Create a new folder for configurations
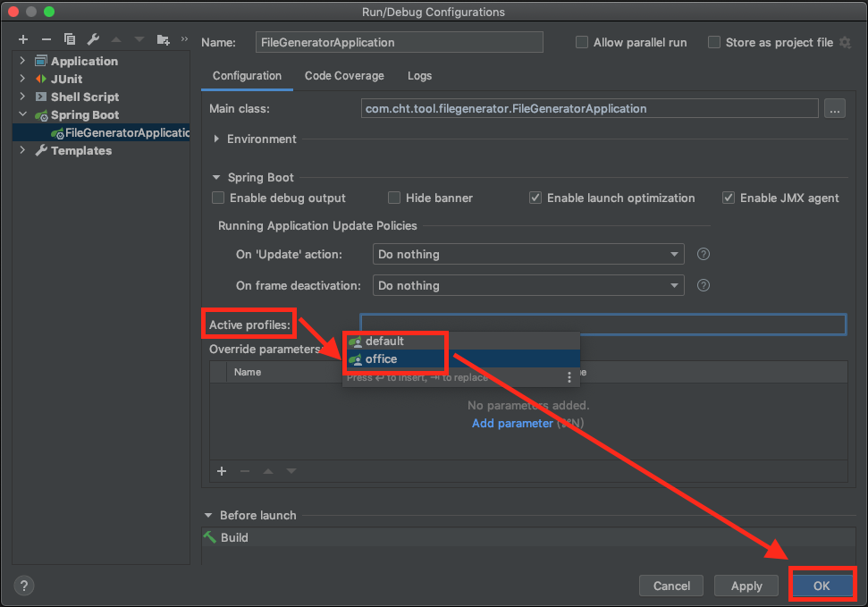The width and height of the screenshot is (868, 607). pyautogui.click(x=163, y=39)
